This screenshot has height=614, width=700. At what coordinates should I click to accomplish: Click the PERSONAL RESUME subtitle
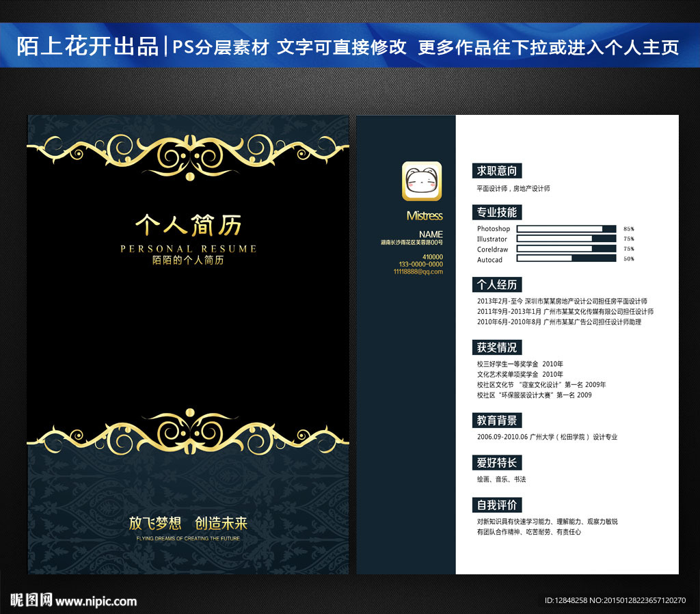click(189, 249)
